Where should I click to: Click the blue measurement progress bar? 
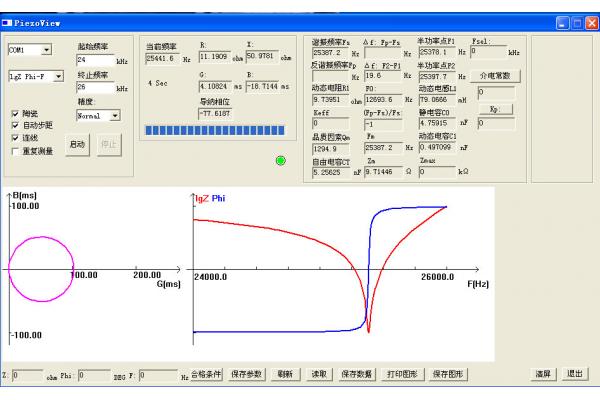pos(215,130)
